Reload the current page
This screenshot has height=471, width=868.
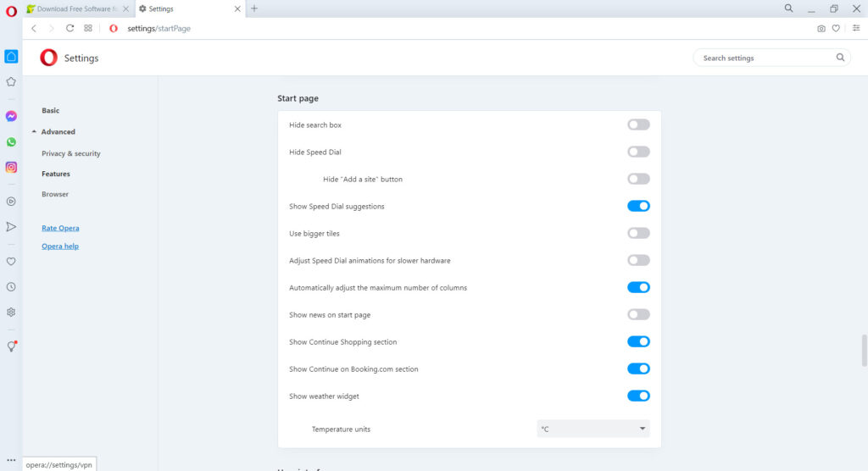coord(70,28)
